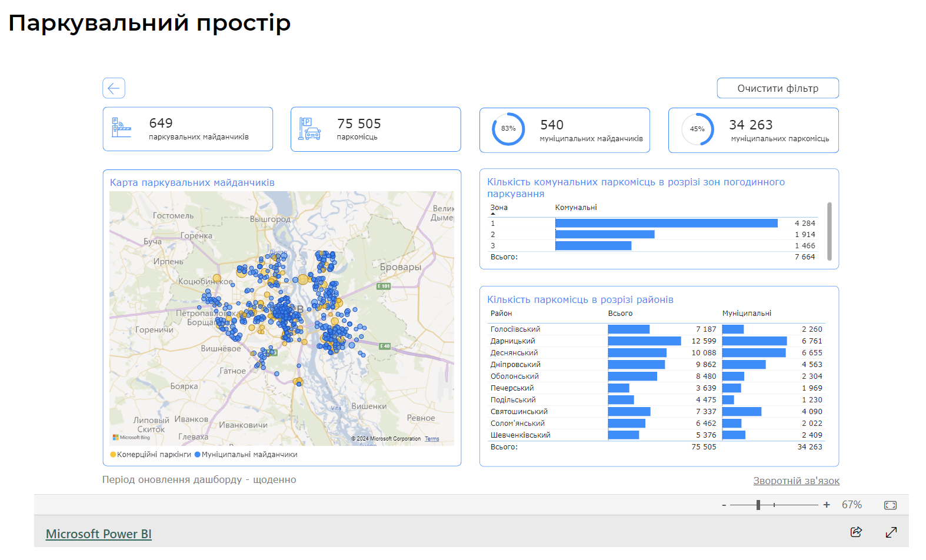Click the 83% donut chart indicator
The image size is (926, 560).
click(508, 129)
